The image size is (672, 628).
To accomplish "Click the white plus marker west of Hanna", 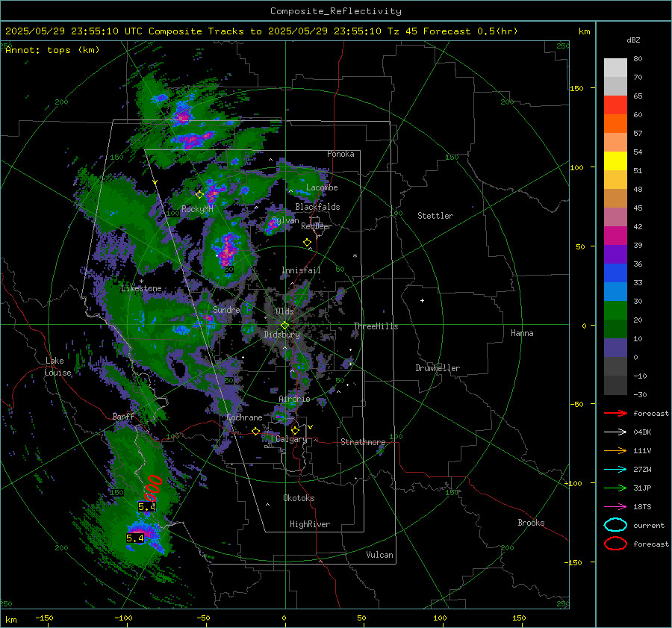I will tap(422, 300).
